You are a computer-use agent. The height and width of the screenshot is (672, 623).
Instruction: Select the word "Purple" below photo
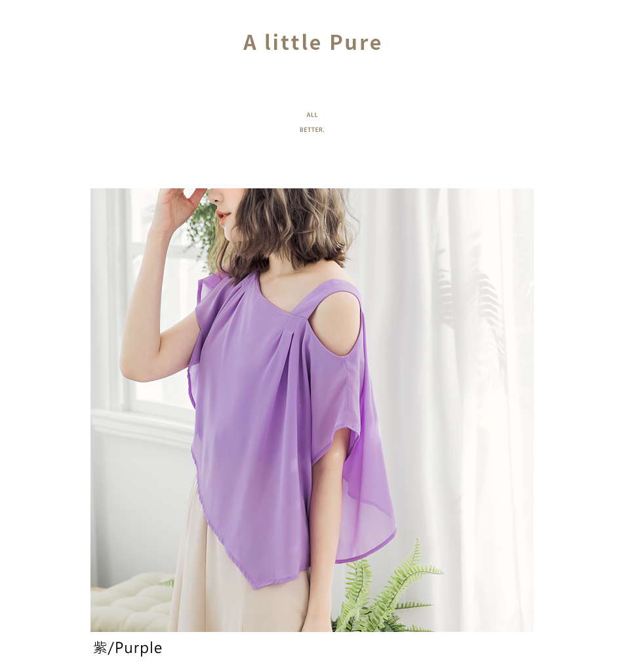tap(139, 648)
